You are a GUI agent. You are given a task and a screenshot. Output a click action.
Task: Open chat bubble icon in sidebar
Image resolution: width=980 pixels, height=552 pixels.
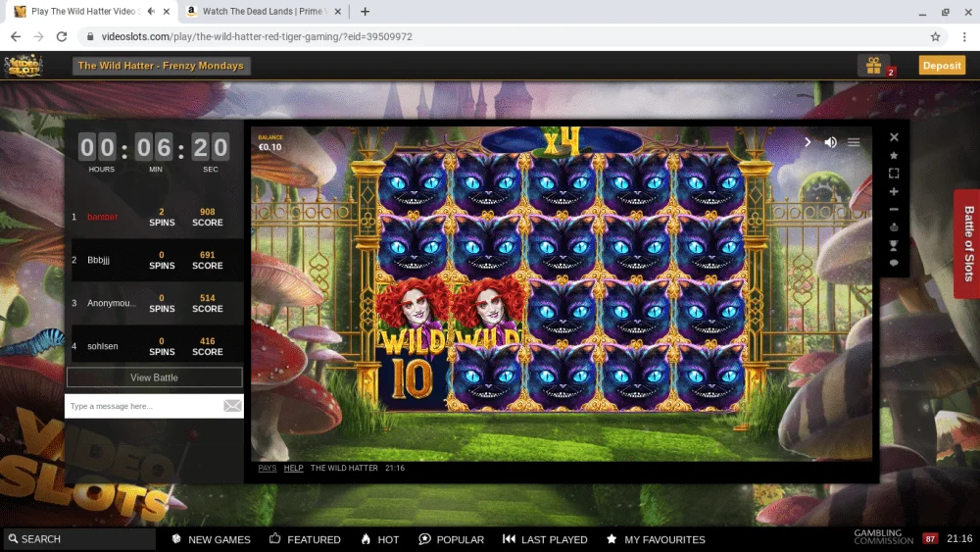(x=894, y=263)
